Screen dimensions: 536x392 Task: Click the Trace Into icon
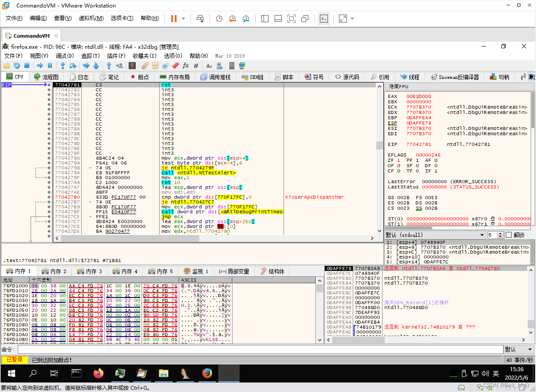click(86, 65)
